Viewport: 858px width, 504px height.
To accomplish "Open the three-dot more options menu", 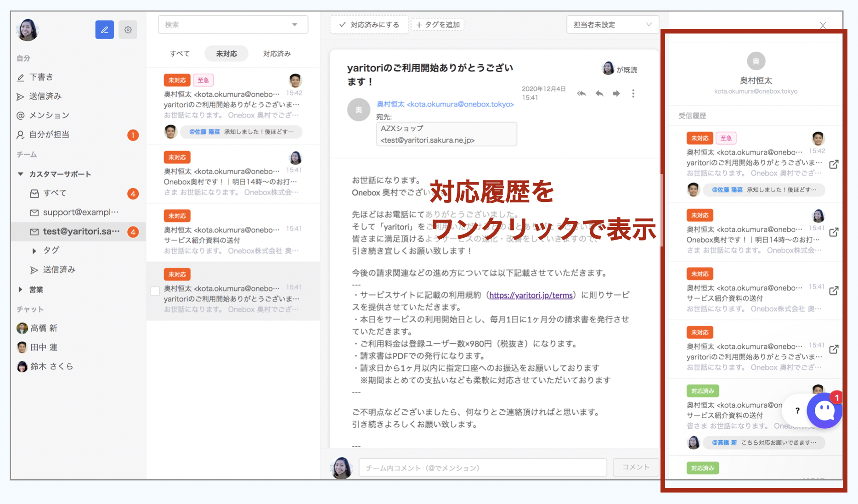I will click(x=633, y=94).
